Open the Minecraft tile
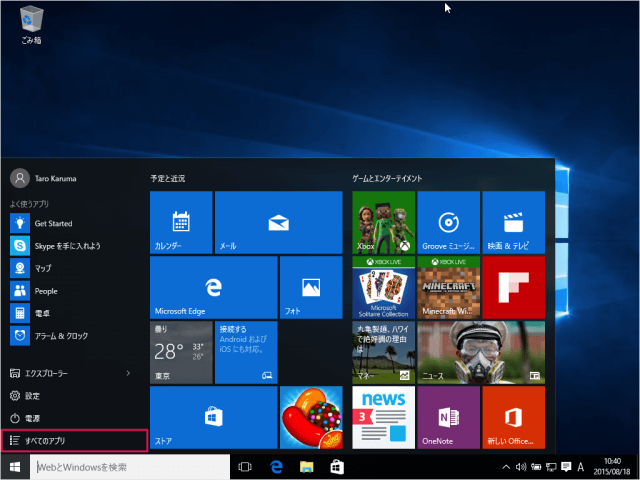This screenshot has width=640, height=480. pyautogui.click(x=448, y=286)
